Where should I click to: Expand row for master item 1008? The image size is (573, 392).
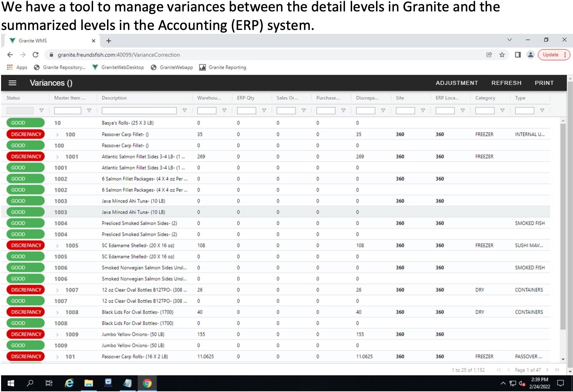tap(57, 312)
